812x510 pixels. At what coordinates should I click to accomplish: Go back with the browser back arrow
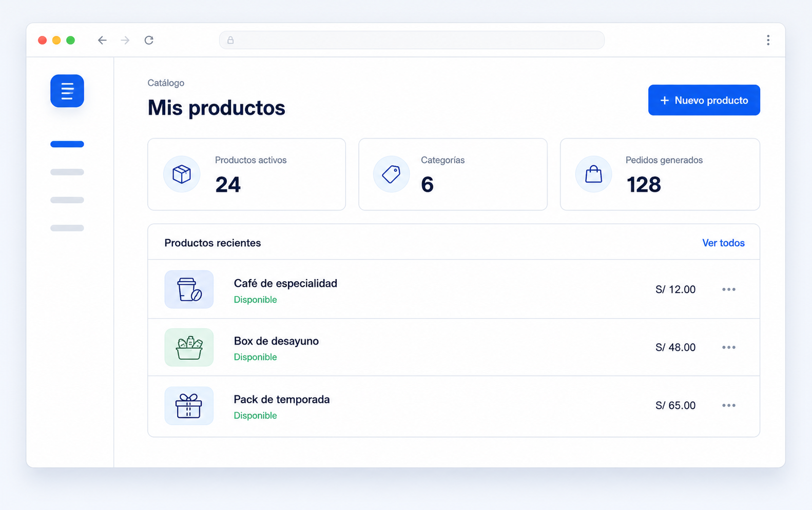click(x=102, y=40)
